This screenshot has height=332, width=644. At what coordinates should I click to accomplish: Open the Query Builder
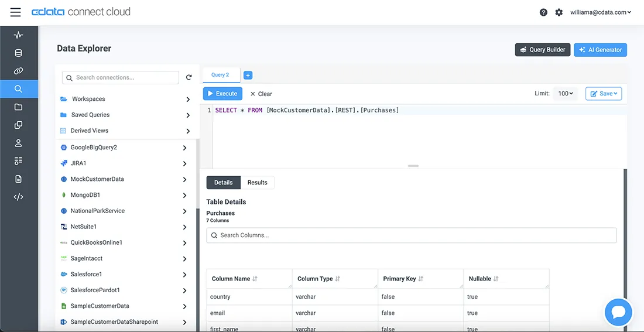click(x=543, y=50)
